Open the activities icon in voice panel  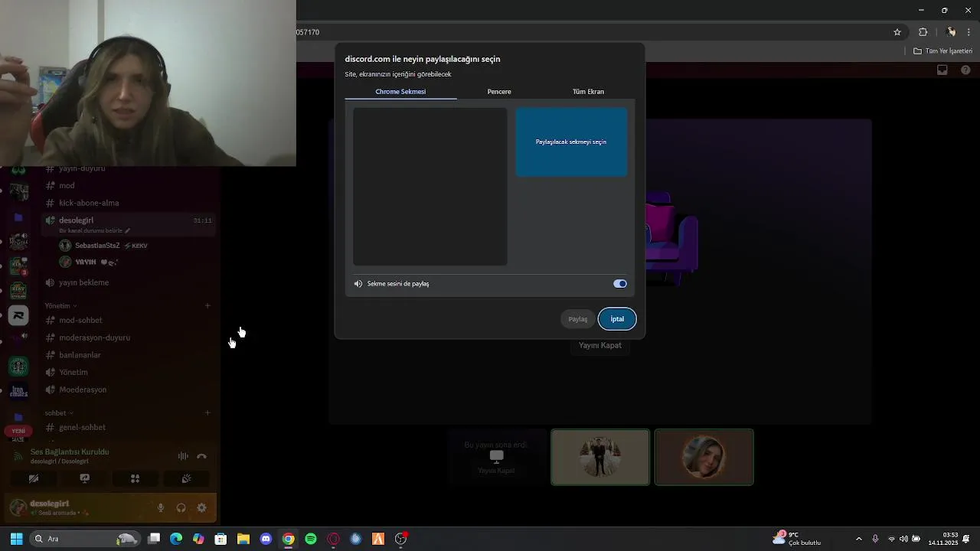coord(135,478)
